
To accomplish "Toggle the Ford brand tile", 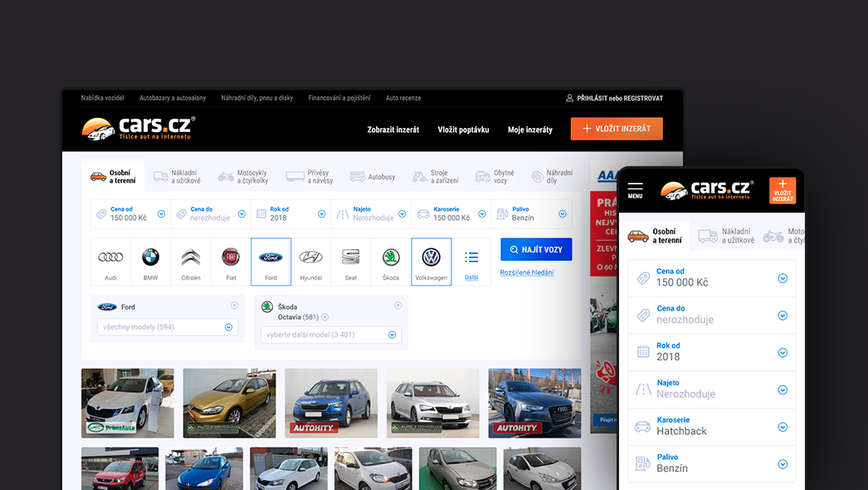I will (271, 262).
